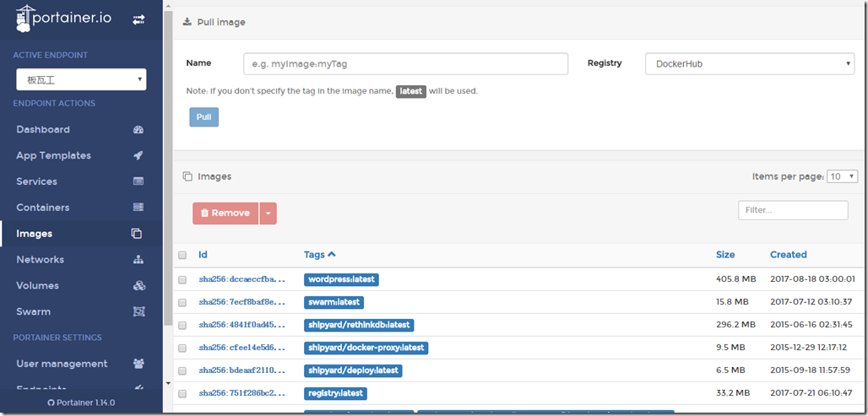Open image sha256:cfee14e5d6 link
Viewport: 868px width, 416px height.
242,348
